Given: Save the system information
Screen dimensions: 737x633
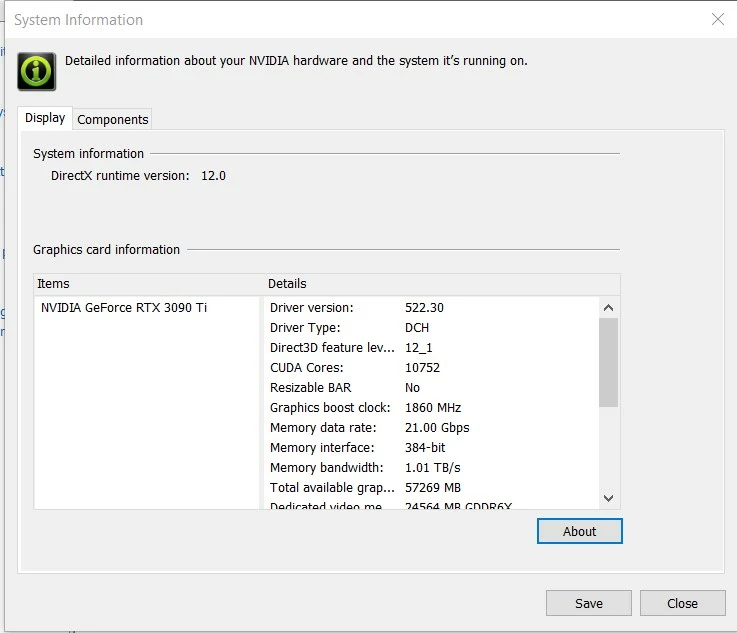Looking at the screenshot, I should tap(588, 603).
